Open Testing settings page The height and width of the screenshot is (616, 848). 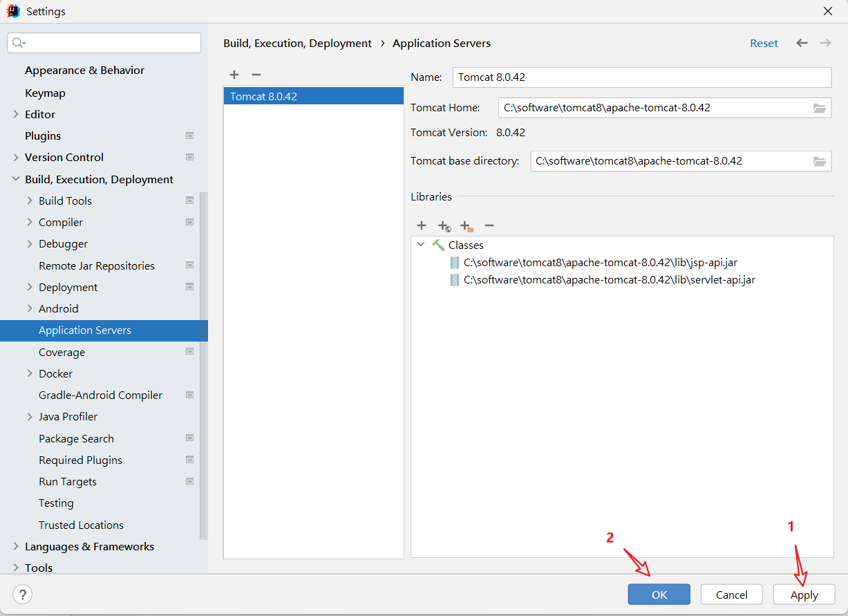56,503
